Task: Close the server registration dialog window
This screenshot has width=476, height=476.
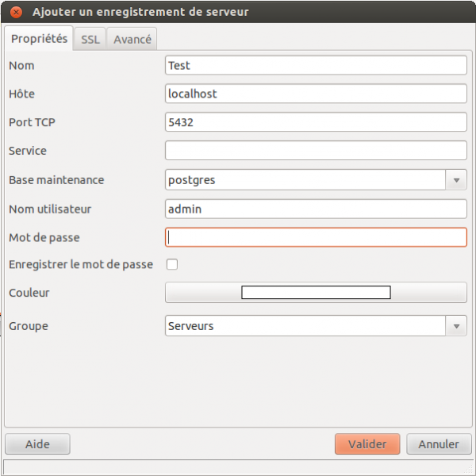Action: 16,12
